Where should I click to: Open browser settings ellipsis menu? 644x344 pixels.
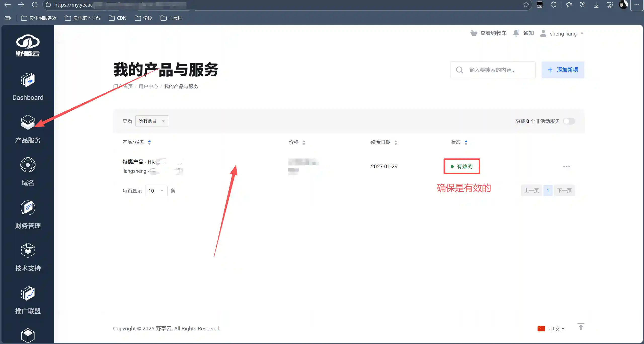click(637, 5)
